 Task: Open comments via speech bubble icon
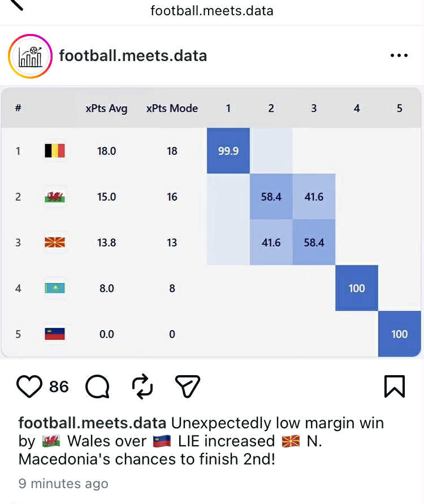tap(97, 386)
